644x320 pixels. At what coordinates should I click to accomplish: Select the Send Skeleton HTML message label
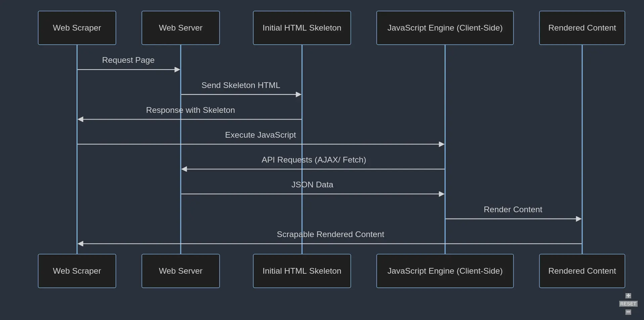[240, 85]
